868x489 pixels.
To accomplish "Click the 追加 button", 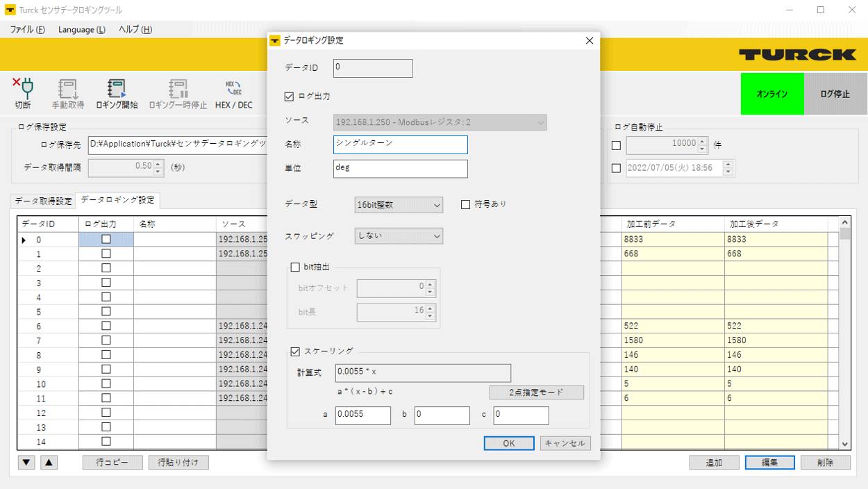I will 715,463.
